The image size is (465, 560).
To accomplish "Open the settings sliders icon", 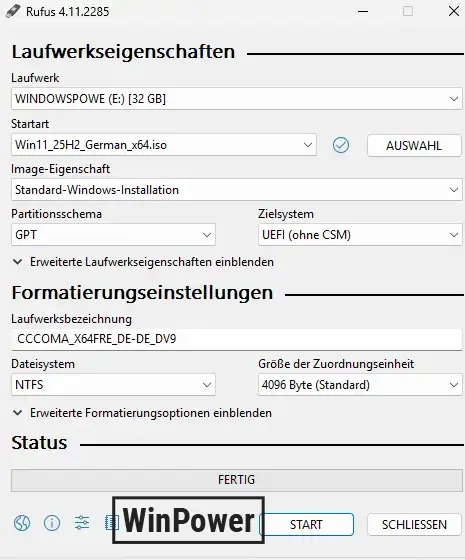I will [x=82, y=523].
